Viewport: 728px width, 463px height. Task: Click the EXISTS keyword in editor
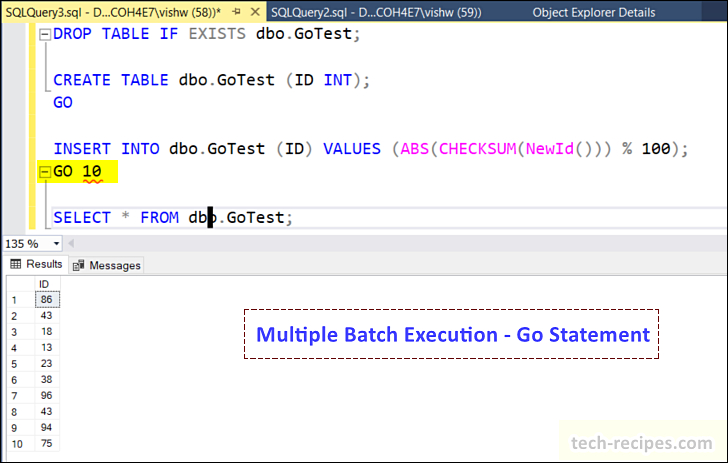click(217, 34)
